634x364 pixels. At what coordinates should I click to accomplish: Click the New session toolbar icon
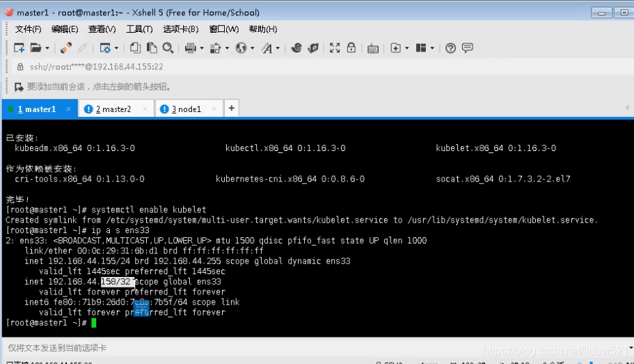(x=19, y=48)
